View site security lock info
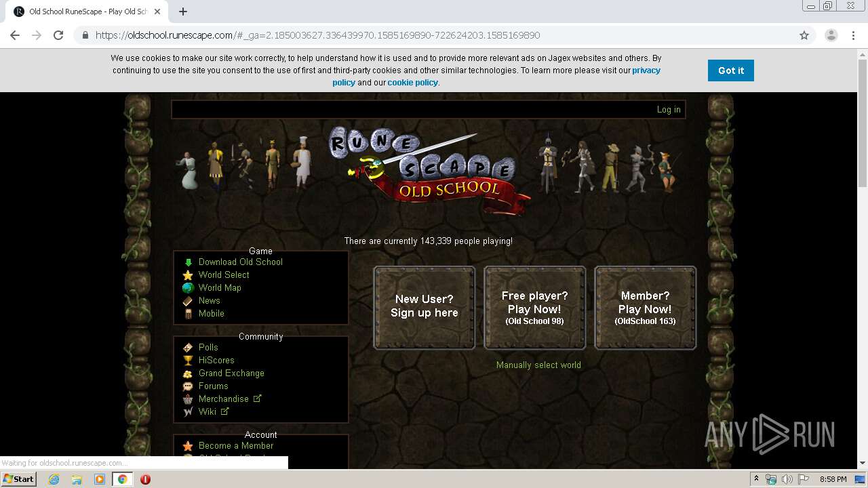Screen dimensions: 868x488 tap(85, 35)
